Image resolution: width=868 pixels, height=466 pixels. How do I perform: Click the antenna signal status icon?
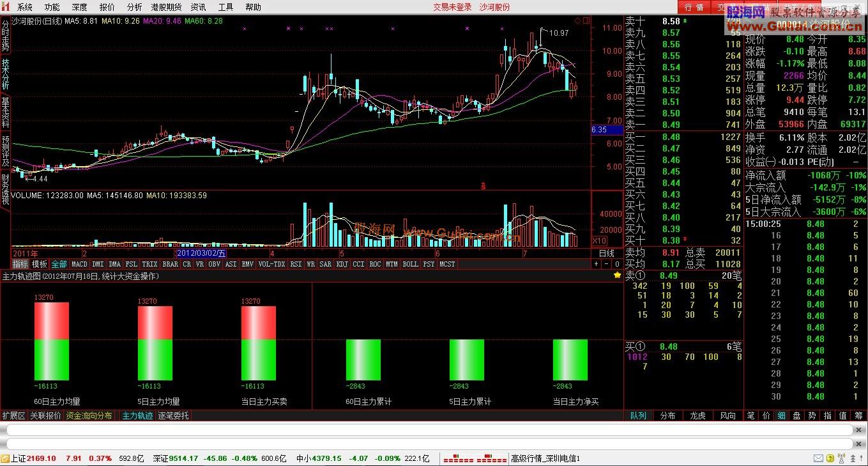[x=841, y=459]
